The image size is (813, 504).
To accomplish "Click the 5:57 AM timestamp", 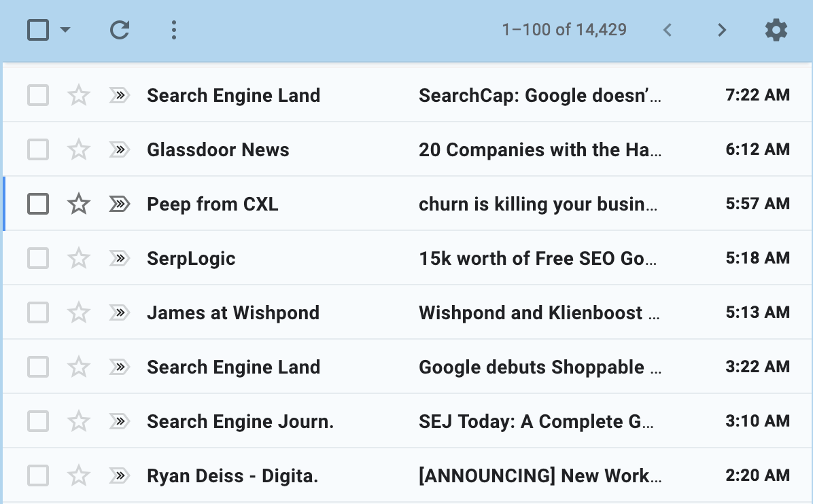I will tap(757, 204).
